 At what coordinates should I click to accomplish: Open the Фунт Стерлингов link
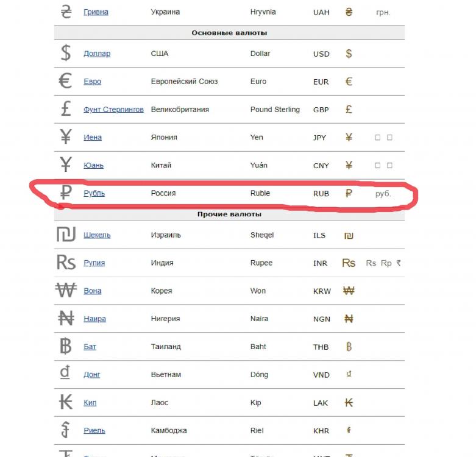click(x=114, y=110)
